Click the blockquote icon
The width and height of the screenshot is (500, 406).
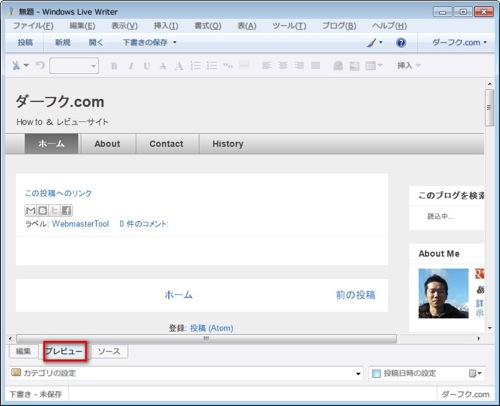click(228, 65)
